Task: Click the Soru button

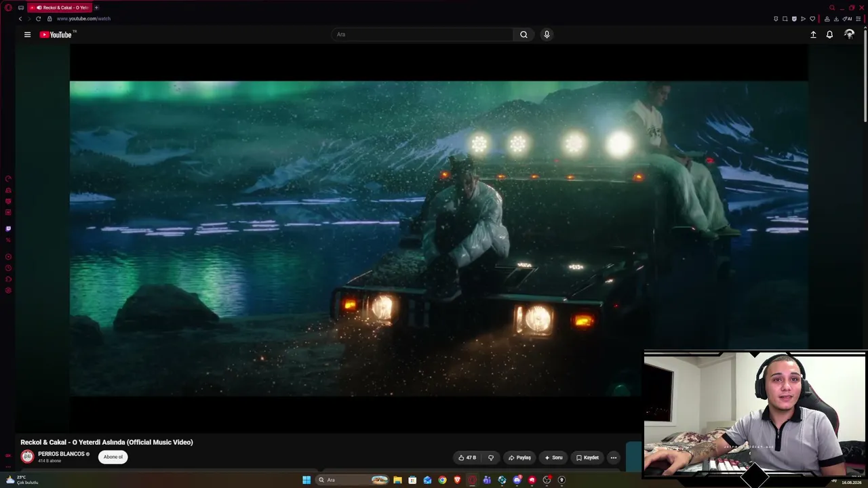Action: (553, 457)
